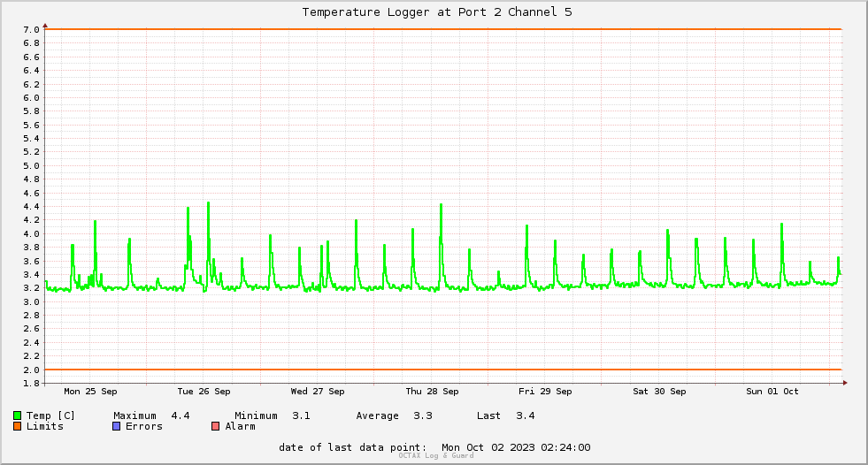Image resolution: width=868 pixels, height=465 pixels.
Task: Select the 'Limits' legend label
Action: 45,426
